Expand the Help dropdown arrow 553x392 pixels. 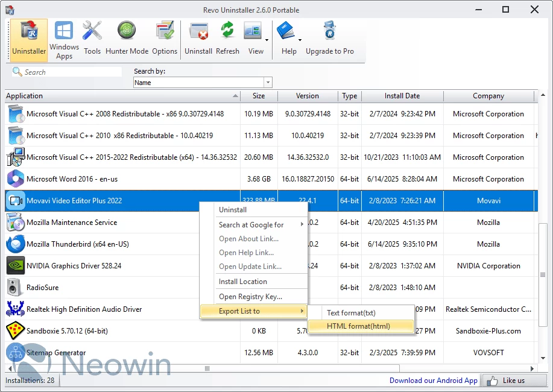(300, 40)
